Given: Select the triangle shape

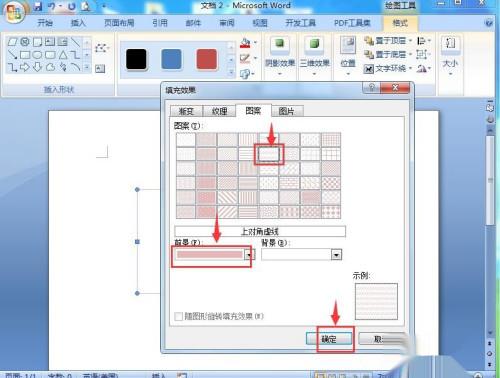Looking at the screenshot, I should pos(63,54).
